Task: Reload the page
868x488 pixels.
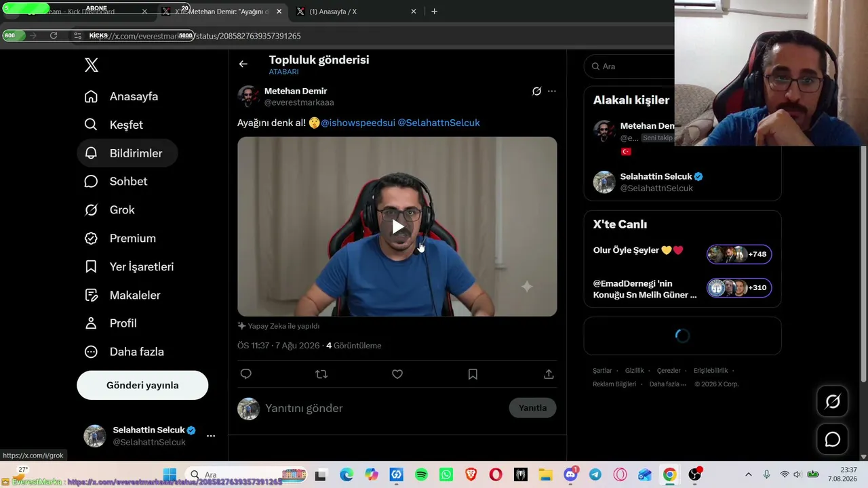Action: [54, 35]
